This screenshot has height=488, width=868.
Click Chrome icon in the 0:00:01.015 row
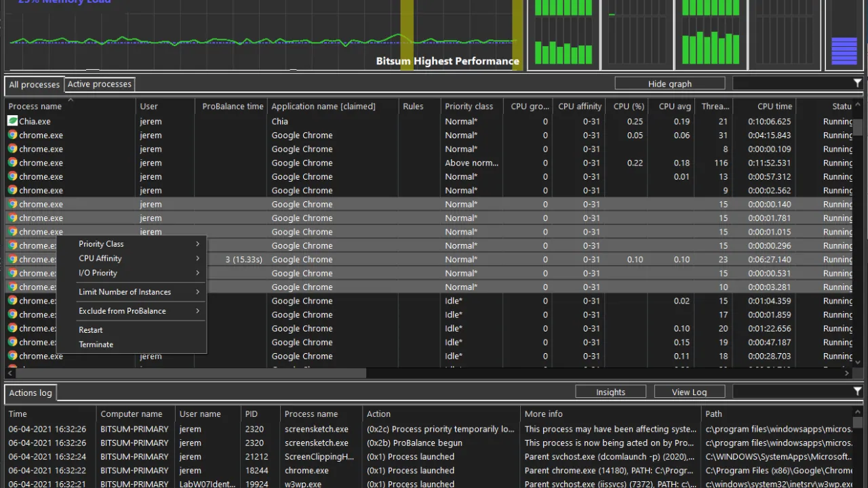point(12,232)
